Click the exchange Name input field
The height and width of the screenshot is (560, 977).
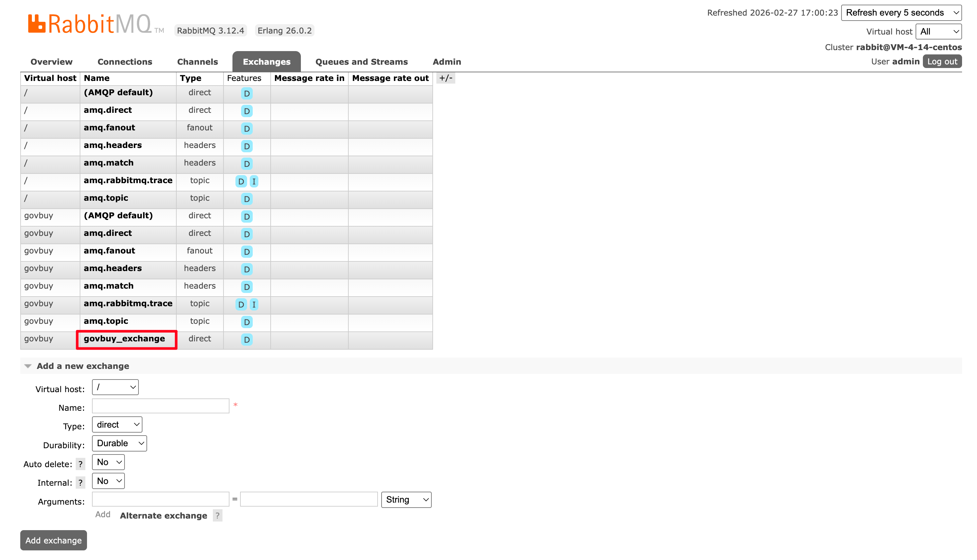(160, 406)
